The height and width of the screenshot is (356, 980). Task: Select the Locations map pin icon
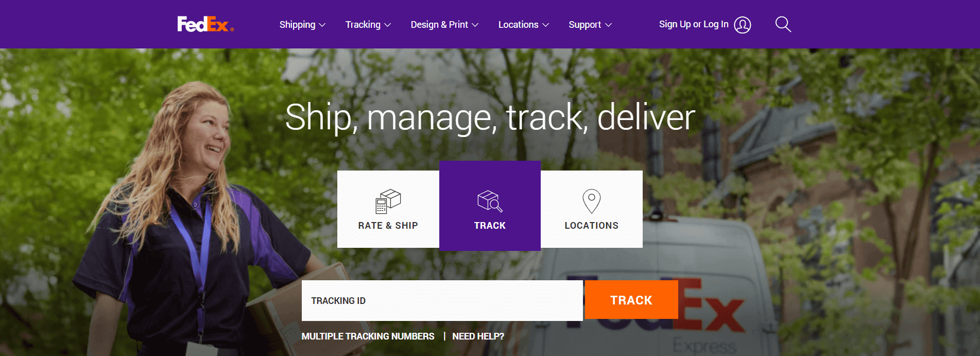[591, 201]
